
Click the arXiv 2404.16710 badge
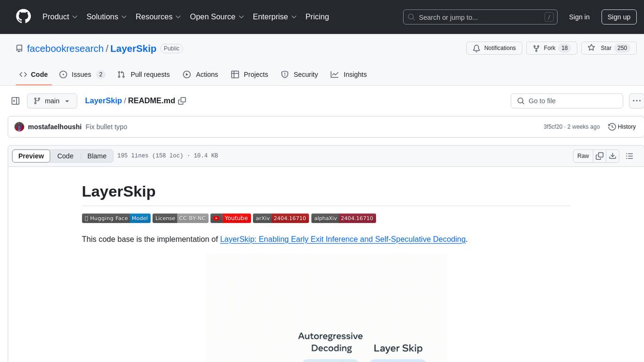(281, 218)
